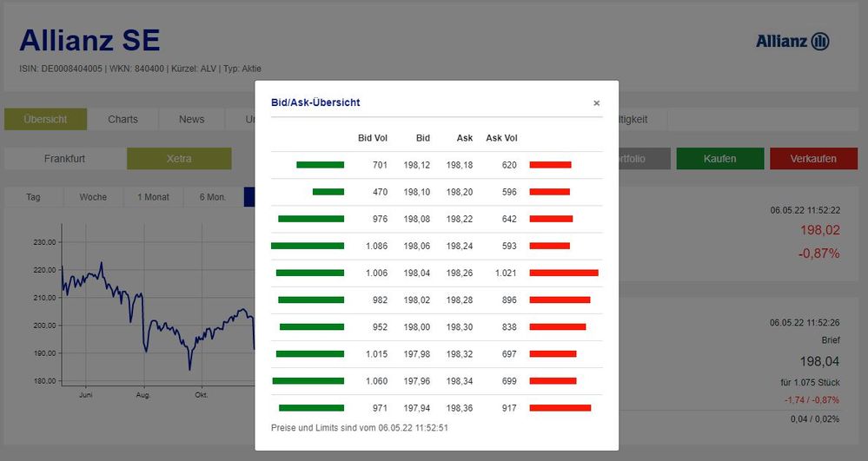Click green bar for bid 198,12
This screenshot has height=461, width=868.
click(320, 165)
